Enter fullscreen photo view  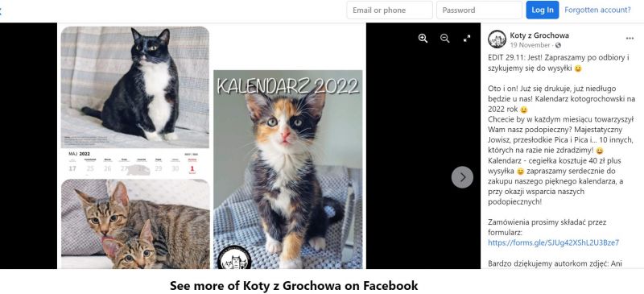pos(467,38)
